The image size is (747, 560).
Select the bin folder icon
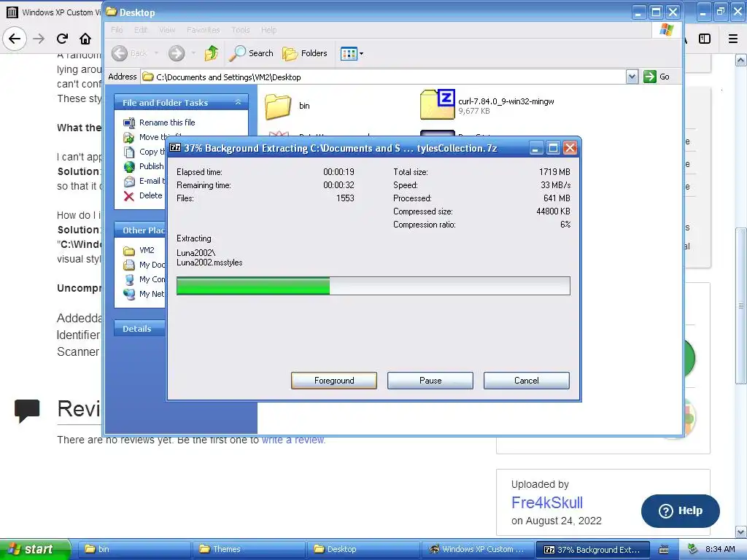278,106
